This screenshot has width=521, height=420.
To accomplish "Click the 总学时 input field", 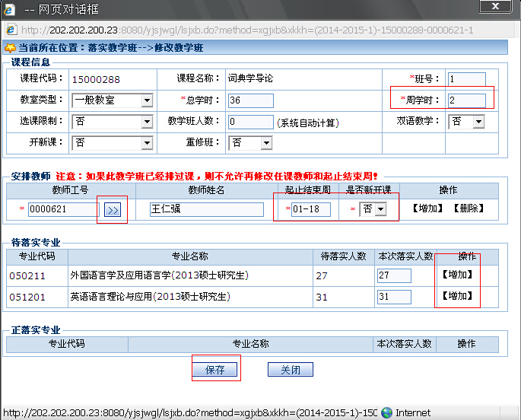I will [249, 100].
